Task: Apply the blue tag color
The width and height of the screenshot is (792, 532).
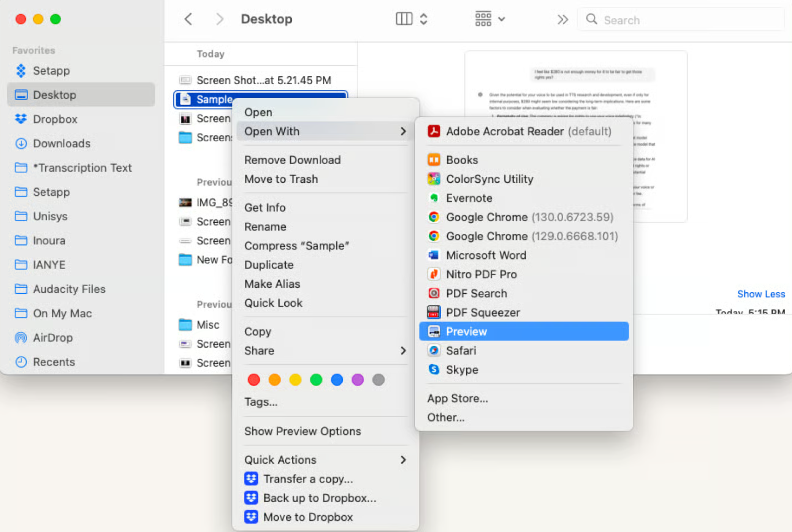Action: click(x=337, y=379)
